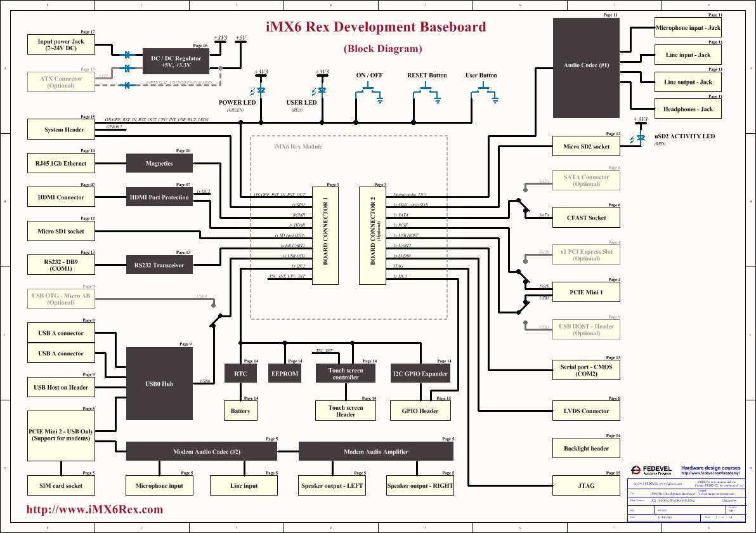756x533 pixels.
Task: Select the Modem Audio Codec (#2) block
Action: pos(202,452)
